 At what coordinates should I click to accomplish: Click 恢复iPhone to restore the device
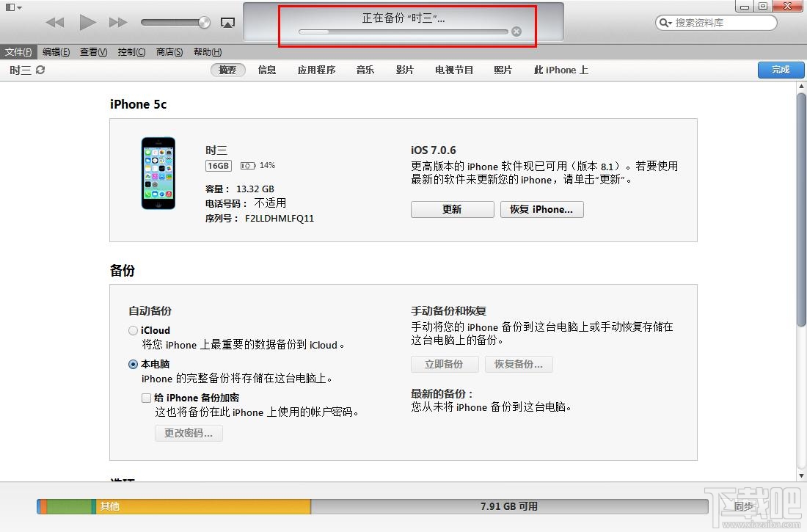click(x=541, y=209)
